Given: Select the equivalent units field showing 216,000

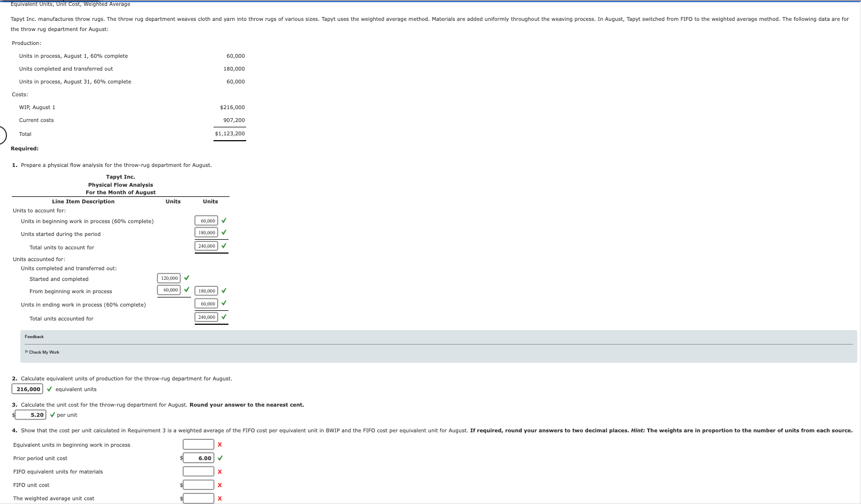Looking at the screenshot, I should pyautogui.click(x=27, y=389).
